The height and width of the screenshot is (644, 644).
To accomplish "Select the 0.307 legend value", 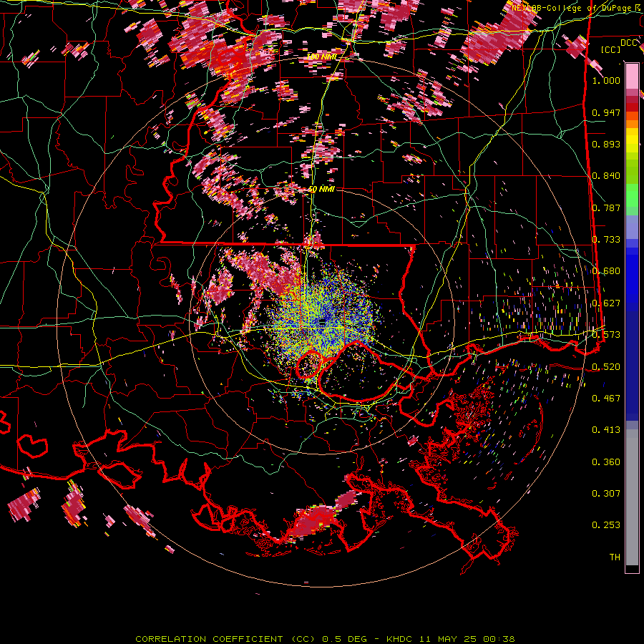I will tap(606, 494).
